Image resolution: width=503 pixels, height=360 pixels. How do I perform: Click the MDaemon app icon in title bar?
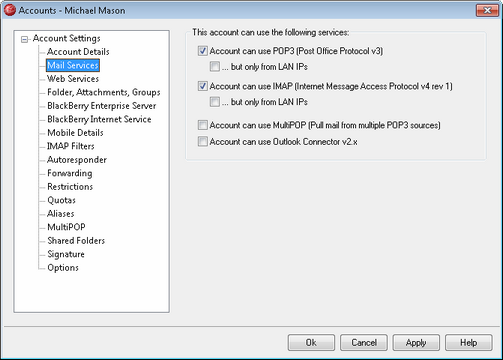[x=10, y=10]
